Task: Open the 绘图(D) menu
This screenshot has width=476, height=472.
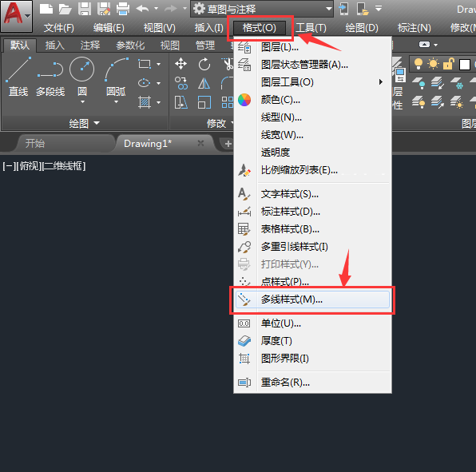Action: tap(362, 28)
